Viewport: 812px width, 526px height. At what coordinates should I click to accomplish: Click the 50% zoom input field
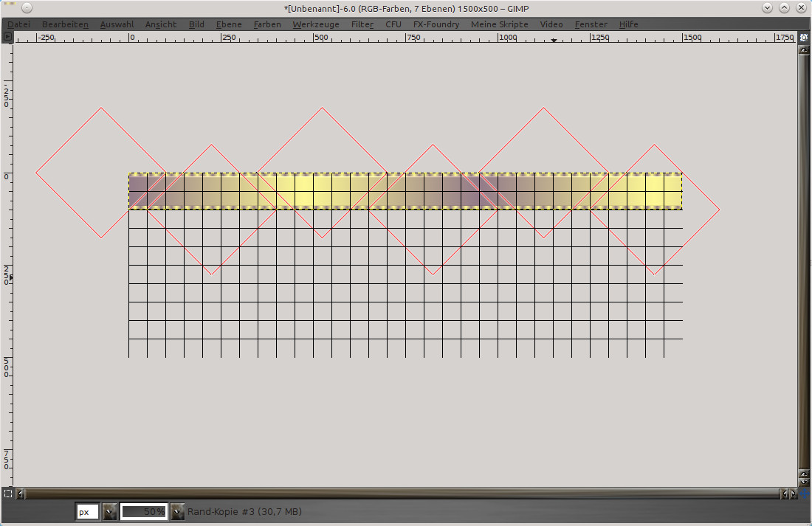pyautogui.click(x=144, y=511)
